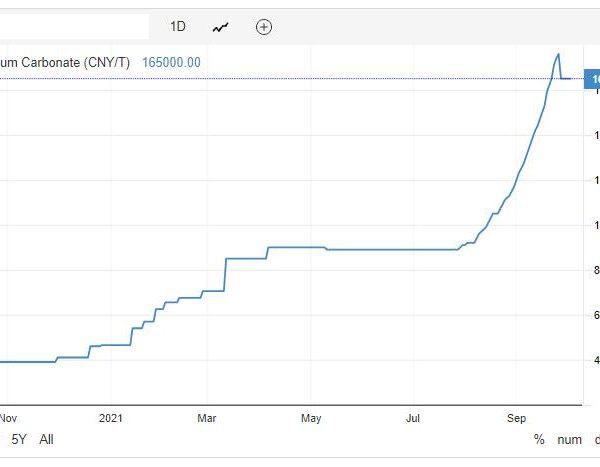The image size is (600, 467).
Task: Toggle percent scale with % button
Action: point(539,439)
